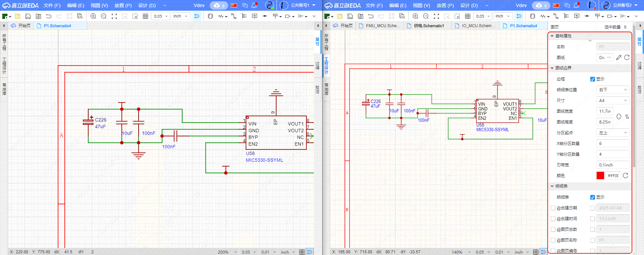Enable the @创建日期 checkbox
Image resolution: width=644 pixels, height=255 pixels.
[x=553, y=208]
